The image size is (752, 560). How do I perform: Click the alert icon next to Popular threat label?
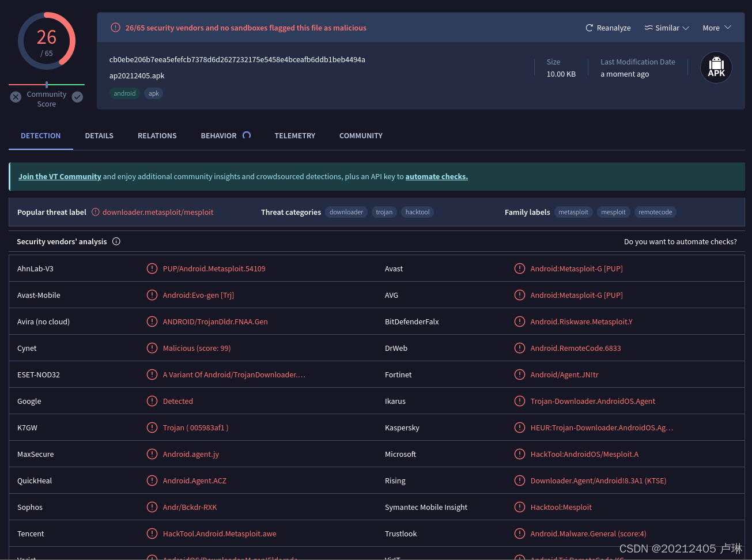(x=96, y=212)
